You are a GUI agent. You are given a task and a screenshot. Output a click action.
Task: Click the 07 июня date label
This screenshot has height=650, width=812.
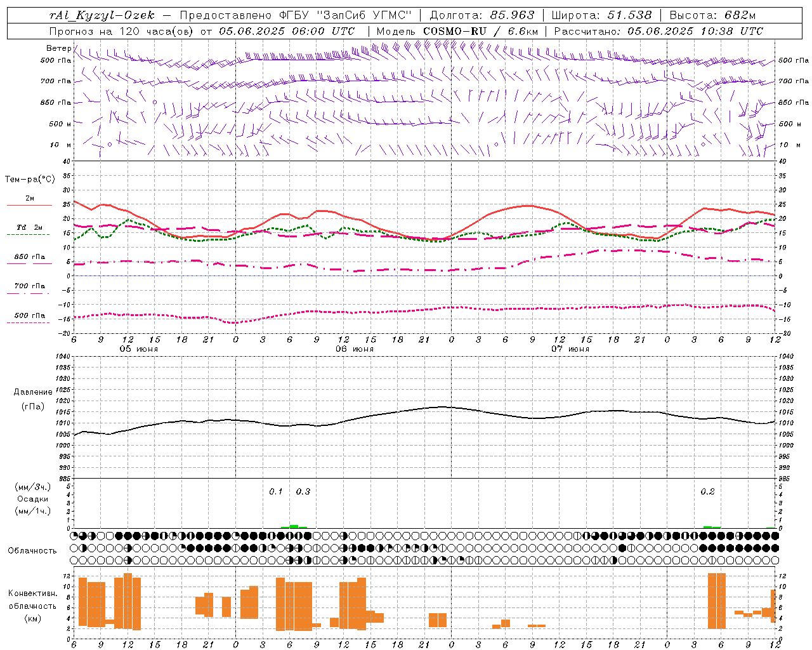click(570, 349)
